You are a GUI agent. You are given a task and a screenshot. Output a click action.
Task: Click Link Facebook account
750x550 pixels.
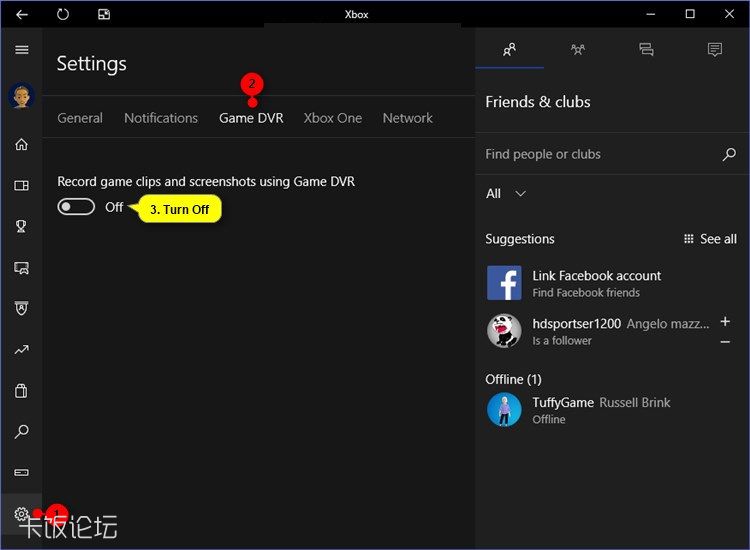point(596,276)
